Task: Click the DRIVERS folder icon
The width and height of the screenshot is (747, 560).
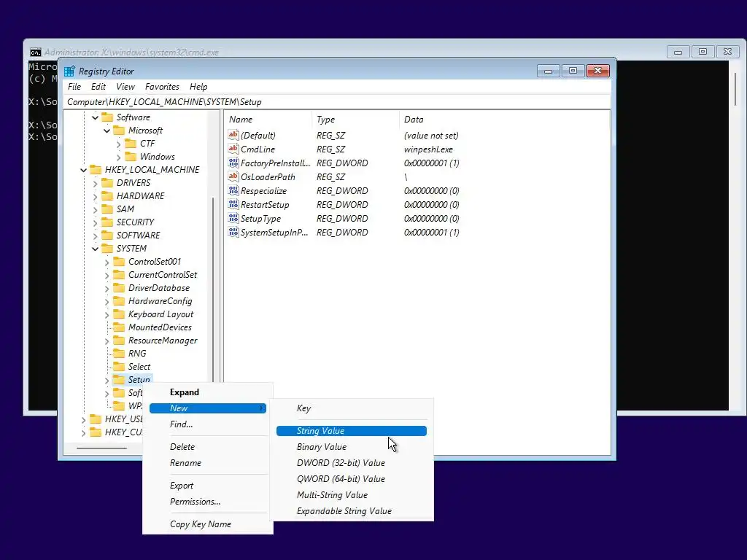Action: (x=108, y=183)
